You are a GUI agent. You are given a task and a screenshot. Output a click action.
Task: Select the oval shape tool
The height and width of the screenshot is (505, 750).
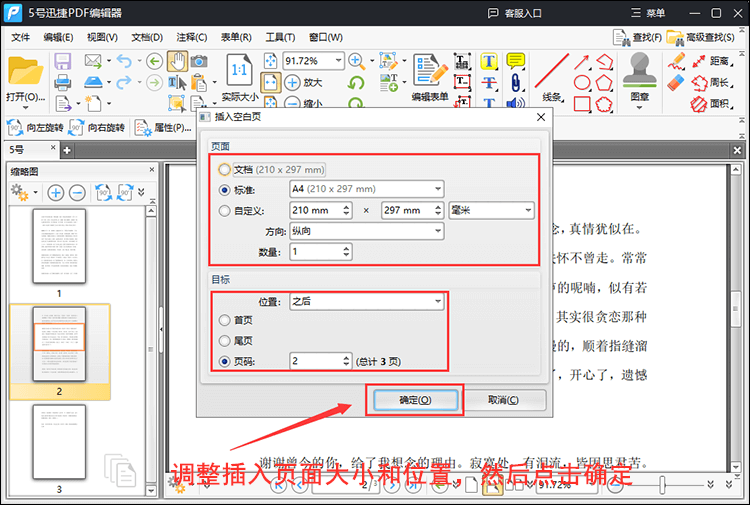pos(582,82)
